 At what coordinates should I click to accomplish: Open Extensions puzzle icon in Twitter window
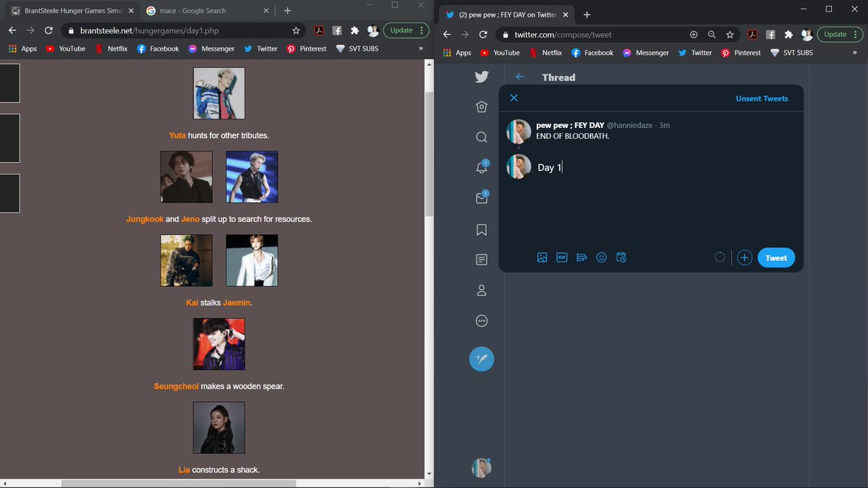click(x=788, y=34)
